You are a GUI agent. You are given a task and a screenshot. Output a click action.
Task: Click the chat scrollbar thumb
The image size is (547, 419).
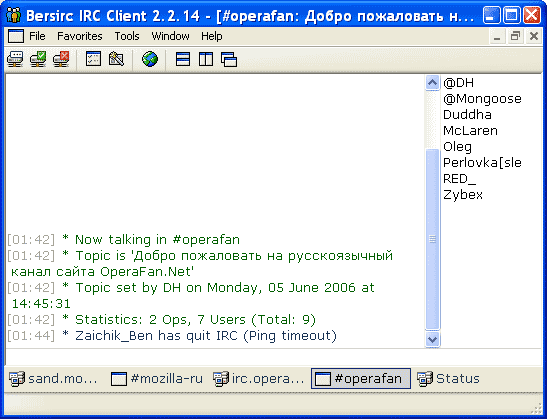(432, 239)
